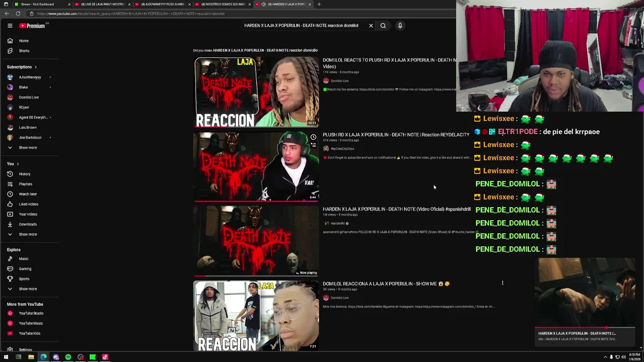The height and width of the screenshot is (362, 644).
Task: Open Watch later list
Action: tap(28, 194)
